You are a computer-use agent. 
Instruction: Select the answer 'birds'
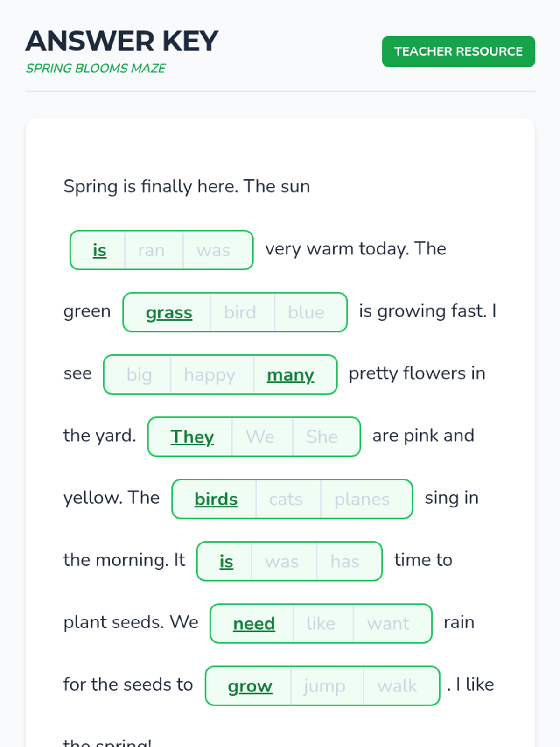216,499
